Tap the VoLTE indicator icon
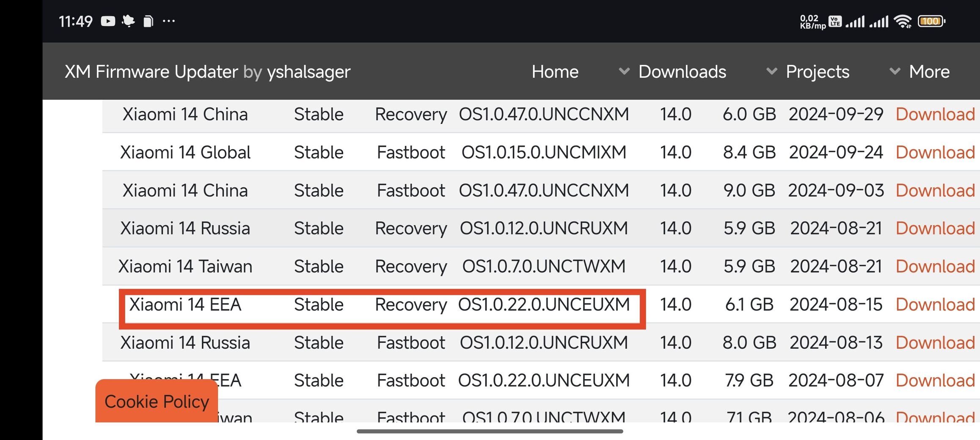 tap(835, 21)
